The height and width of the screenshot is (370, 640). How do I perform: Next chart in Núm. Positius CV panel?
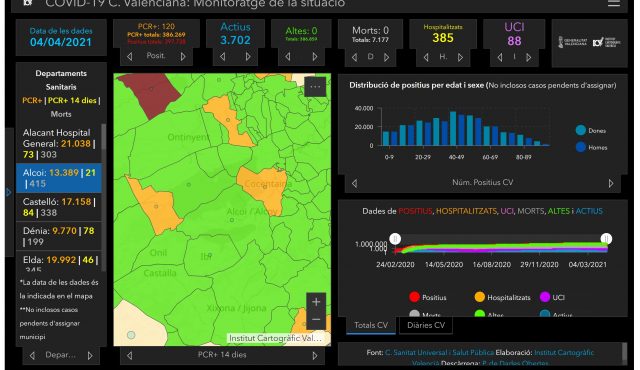pyautogui.click(x=611, y=184)
